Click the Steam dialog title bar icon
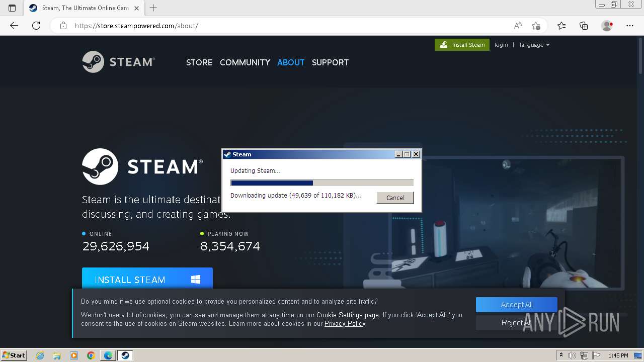This screenshot has width=644, height=362. tap(227, 154)
